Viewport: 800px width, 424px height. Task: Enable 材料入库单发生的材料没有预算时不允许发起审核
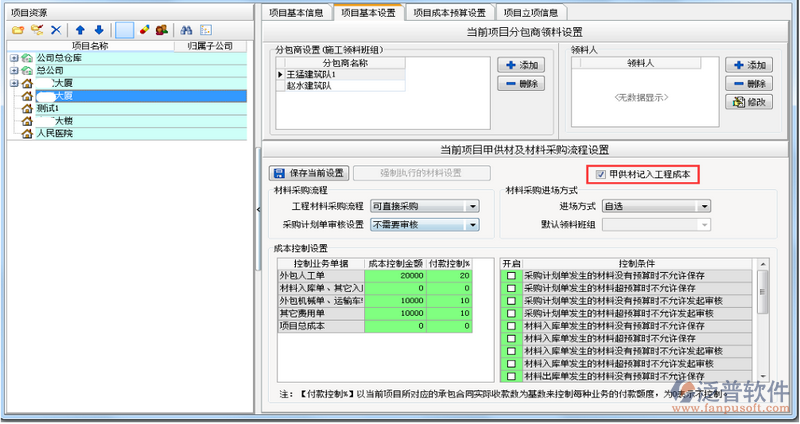tap(511, 351)
